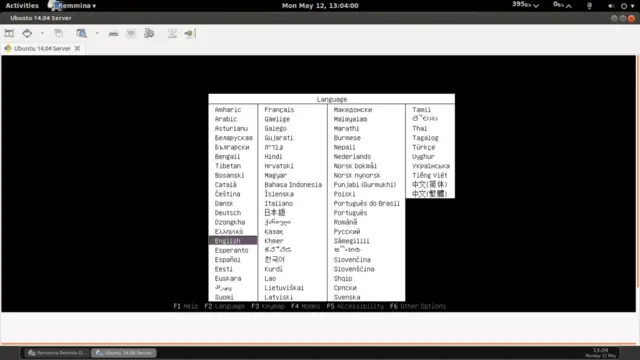Switch to Remmina Remote Desktop taskbar item
640x360 pixels.
pos(56,353)
